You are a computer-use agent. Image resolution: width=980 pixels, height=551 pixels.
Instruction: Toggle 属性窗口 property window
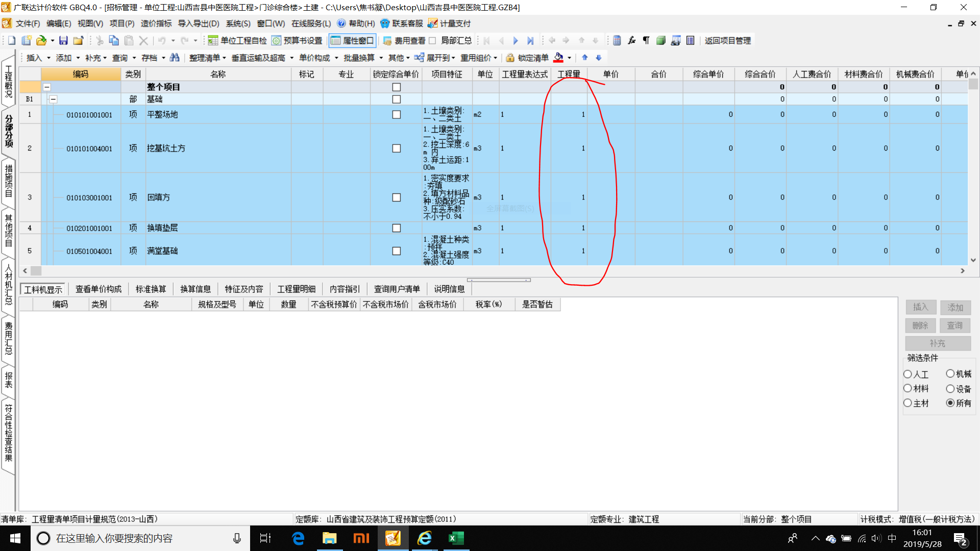353,40
